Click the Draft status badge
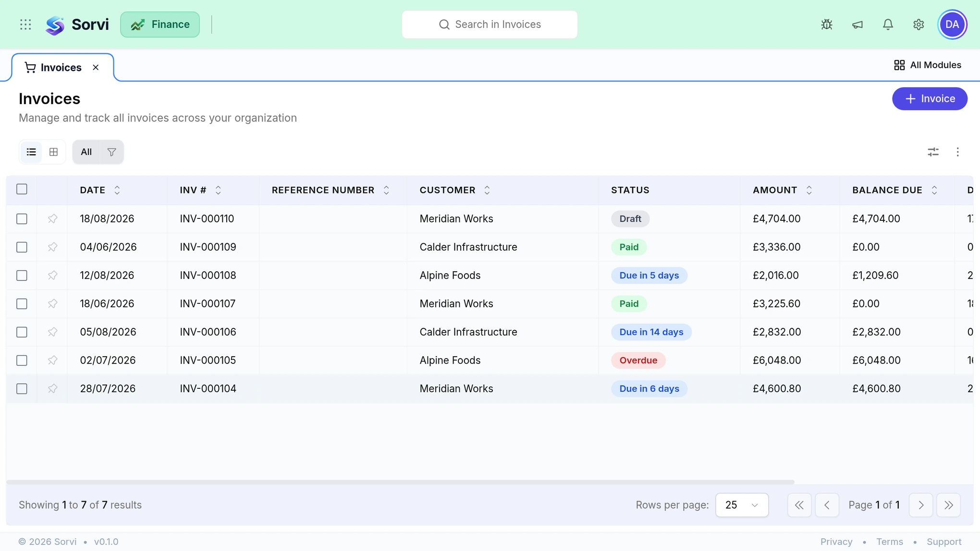 630,219
